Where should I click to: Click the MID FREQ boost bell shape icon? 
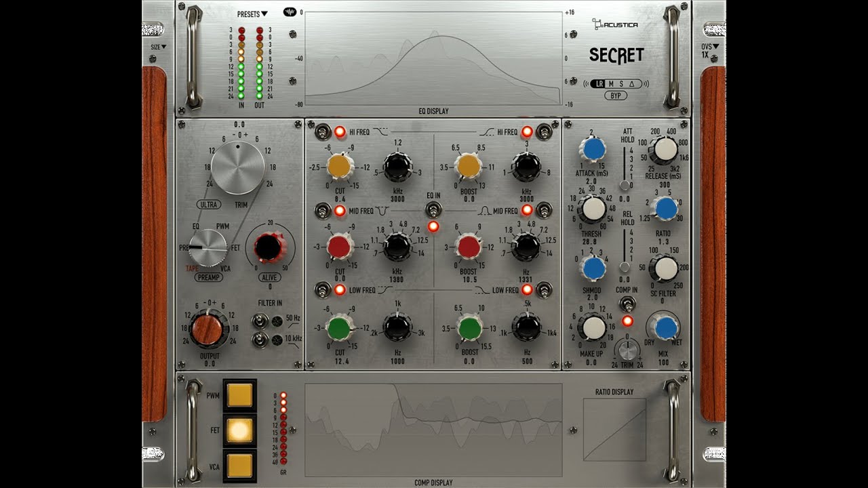486,211
